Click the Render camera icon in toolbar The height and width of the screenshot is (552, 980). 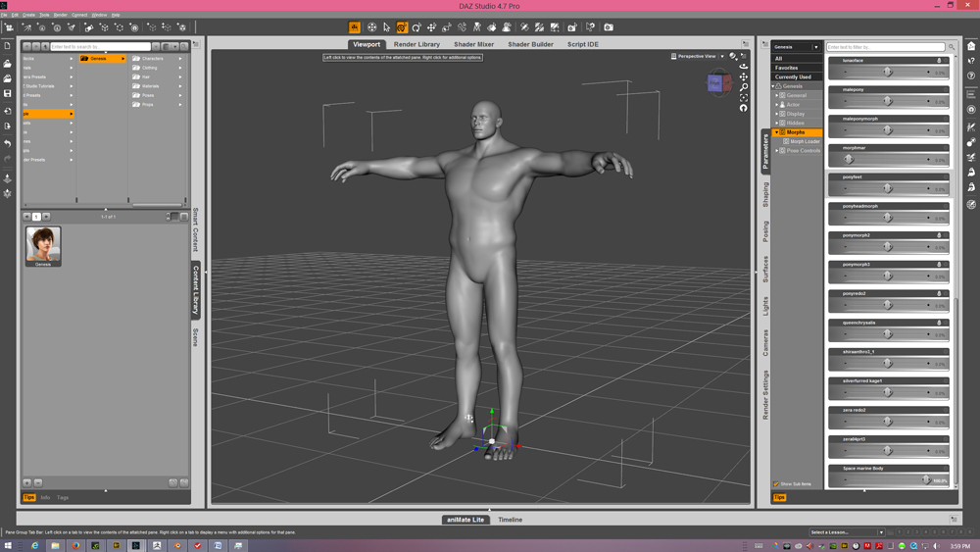[x=609, y=27]
